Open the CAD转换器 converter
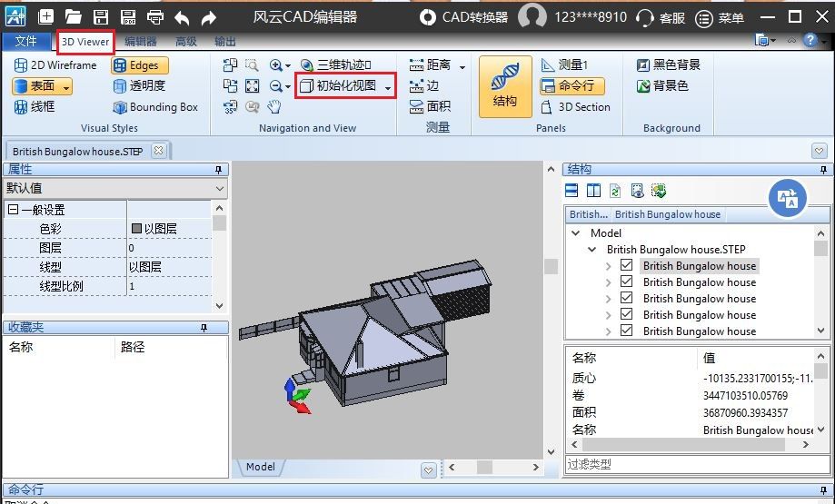This screenshot has width=835, height=504. [463, 17]
